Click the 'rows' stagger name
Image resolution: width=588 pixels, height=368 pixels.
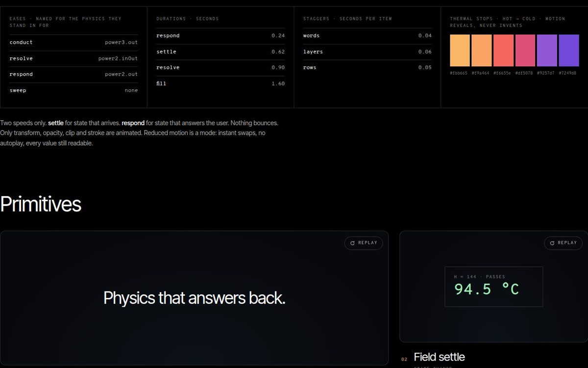(x=310, y=67)
